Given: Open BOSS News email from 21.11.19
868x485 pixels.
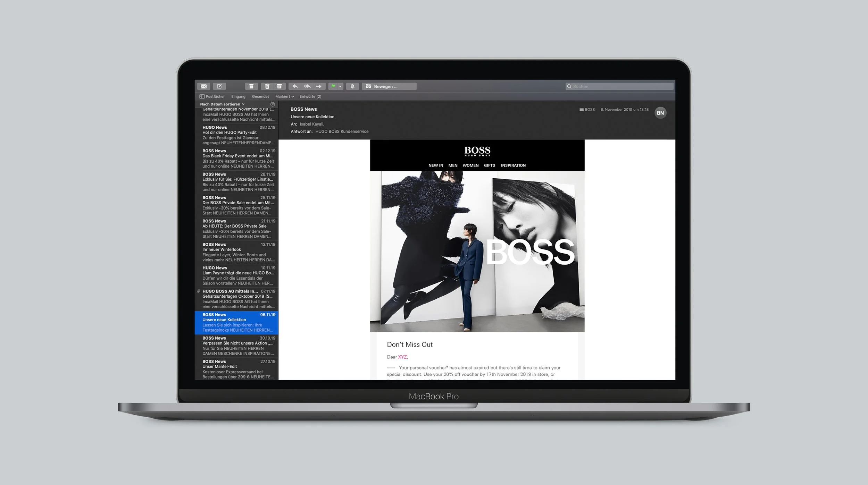Looking at the screenshot, I should coord(236,229).
